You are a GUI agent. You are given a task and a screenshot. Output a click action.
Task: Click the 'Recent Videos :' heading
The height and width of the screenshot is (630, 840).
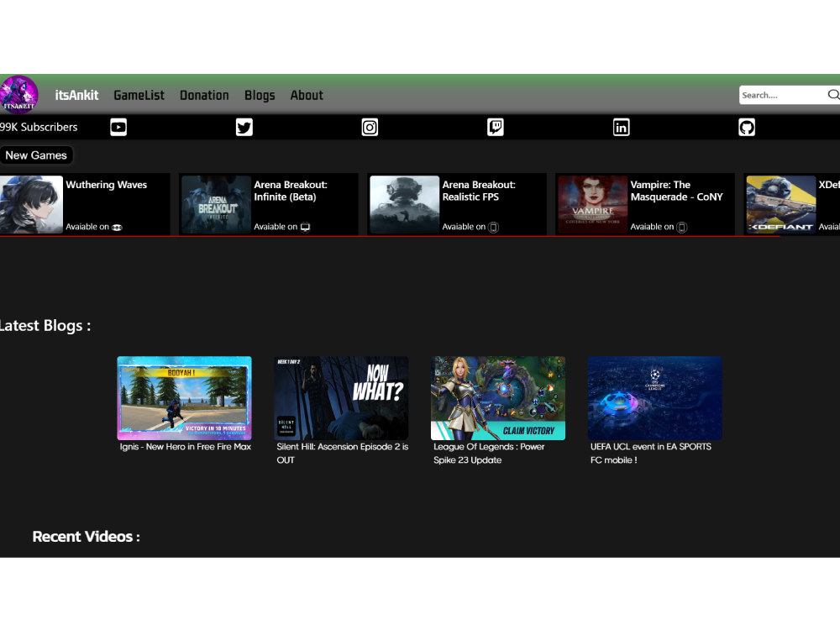click(87, 537)
